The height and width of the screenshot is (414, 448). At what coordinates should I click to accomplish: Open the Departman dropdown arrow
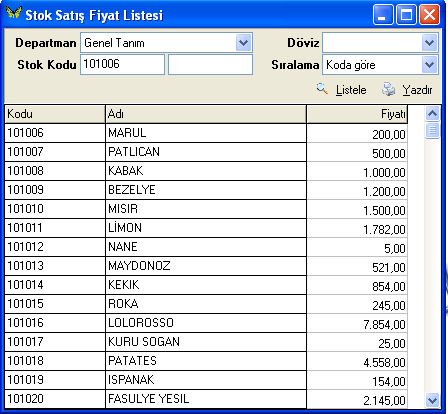pyautogui.click(x=244, y=43)
